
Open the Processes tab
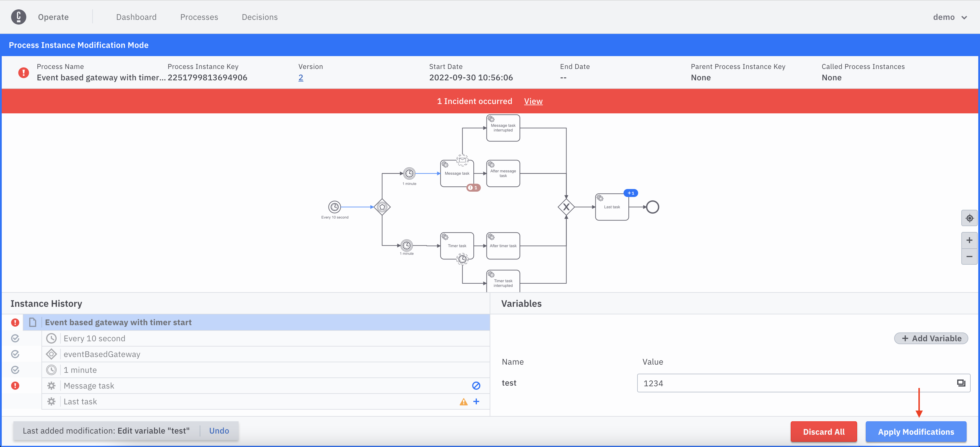point(199,17)
